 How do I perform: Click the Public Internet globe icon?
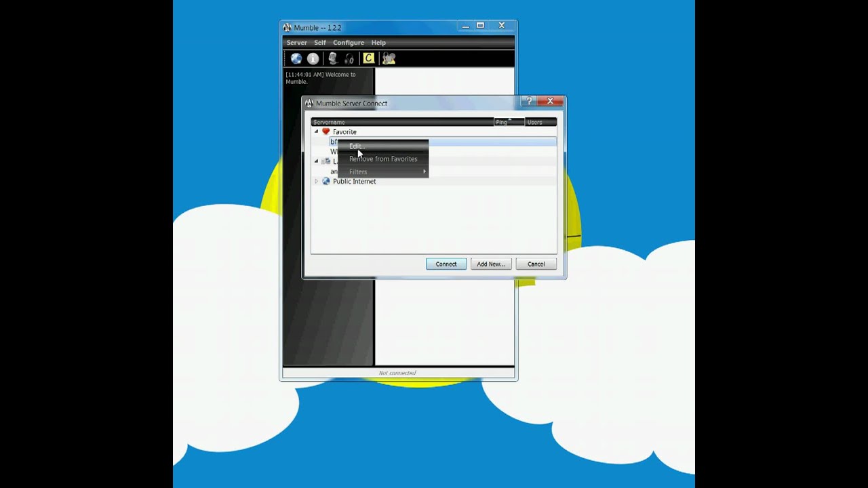pyautogui.click(x=325, y=181)
